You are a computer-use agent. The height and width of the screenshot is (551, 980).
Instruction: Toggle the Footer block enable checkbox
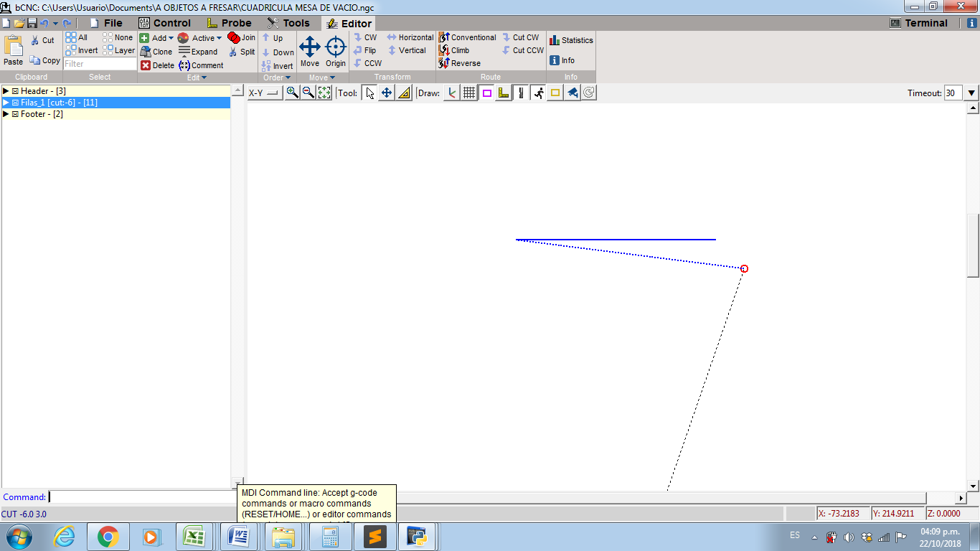coord(15,114)
